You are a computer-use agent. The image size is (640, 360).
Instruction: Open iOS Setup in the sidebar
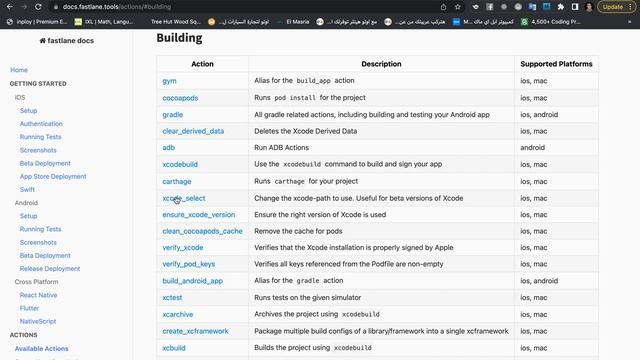pyautogui.click(x=28, y=111)
